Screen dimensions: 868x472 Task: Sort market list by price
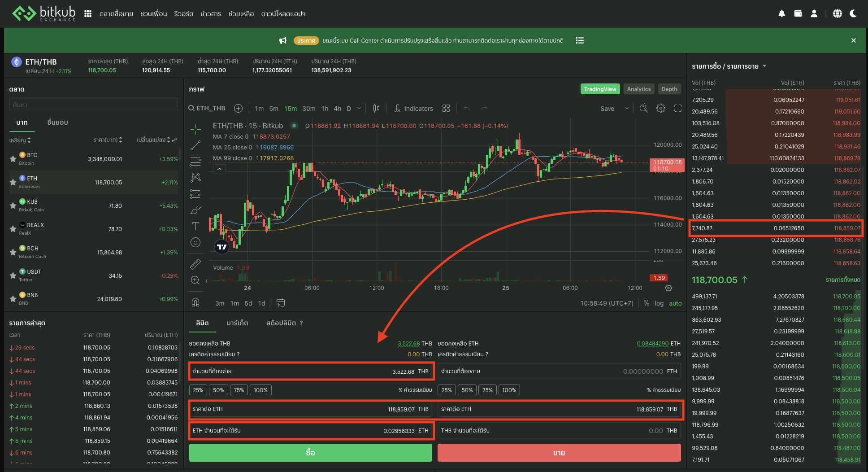point(108,140)
